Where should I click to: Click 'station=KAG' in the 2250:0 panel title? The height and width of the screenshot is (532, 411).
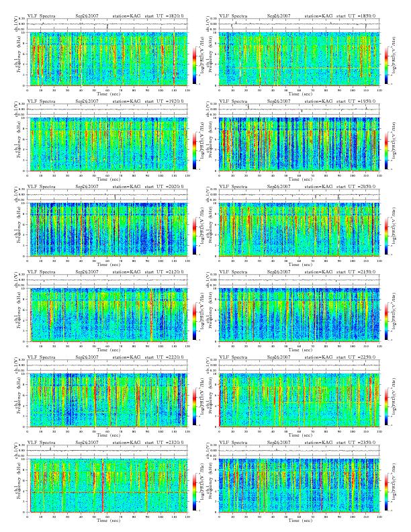point(318,357)
